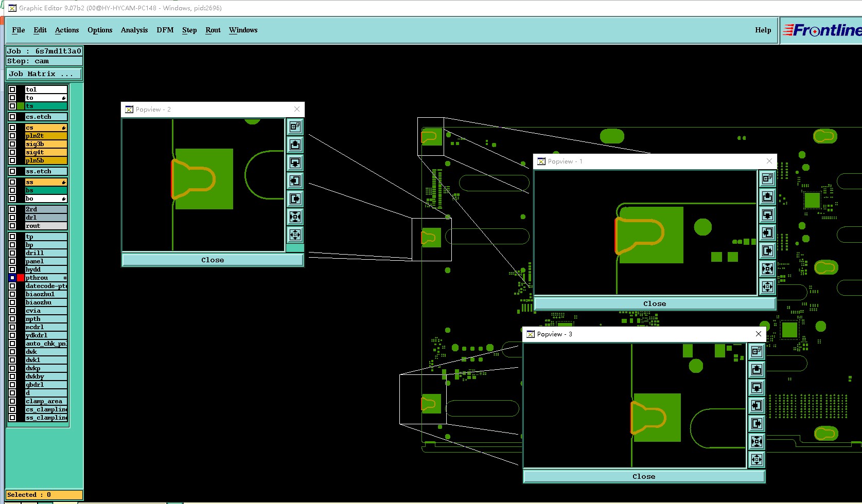Open the Edit menu

(x=40, y=30)
